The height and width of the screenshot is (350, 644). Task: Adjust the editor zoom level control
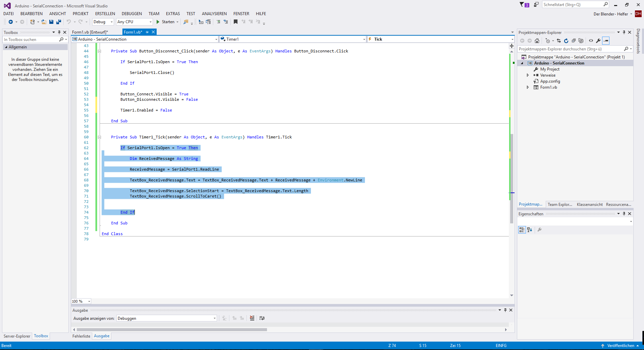click(80, 301)
